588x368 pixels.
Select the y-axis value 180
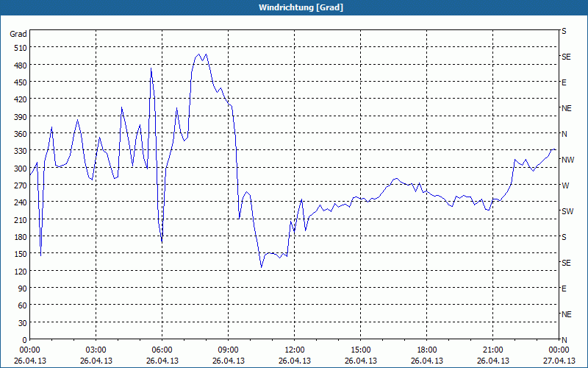click(x=21, y=237)
